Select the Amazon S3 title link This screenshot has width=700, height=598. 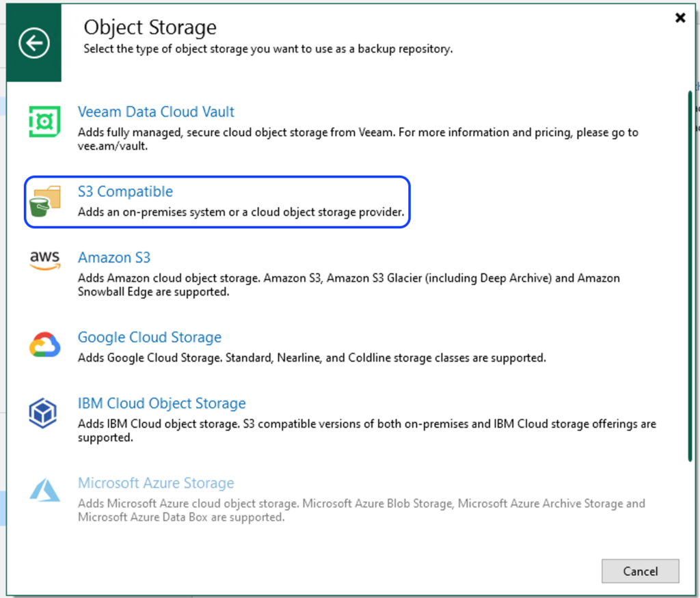tap(114, 258)
